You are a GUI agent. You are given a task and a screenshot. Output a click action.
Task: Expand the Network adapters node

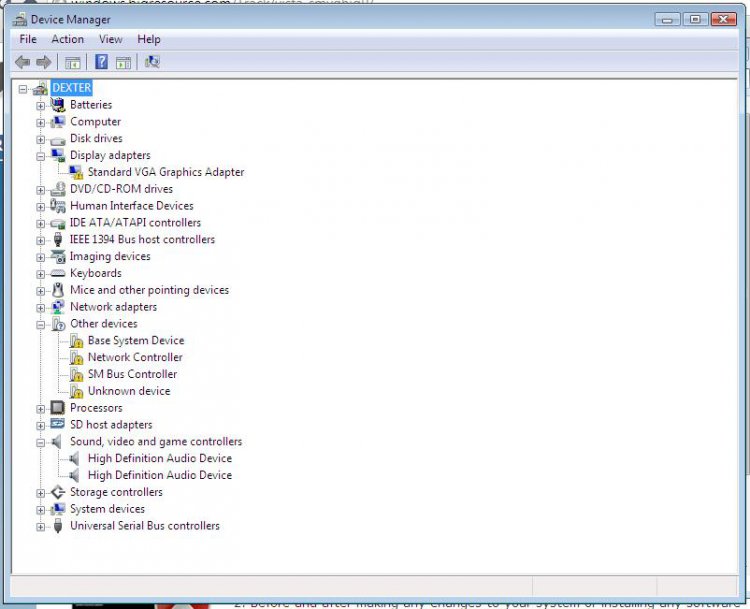click(x=40, y=308)
